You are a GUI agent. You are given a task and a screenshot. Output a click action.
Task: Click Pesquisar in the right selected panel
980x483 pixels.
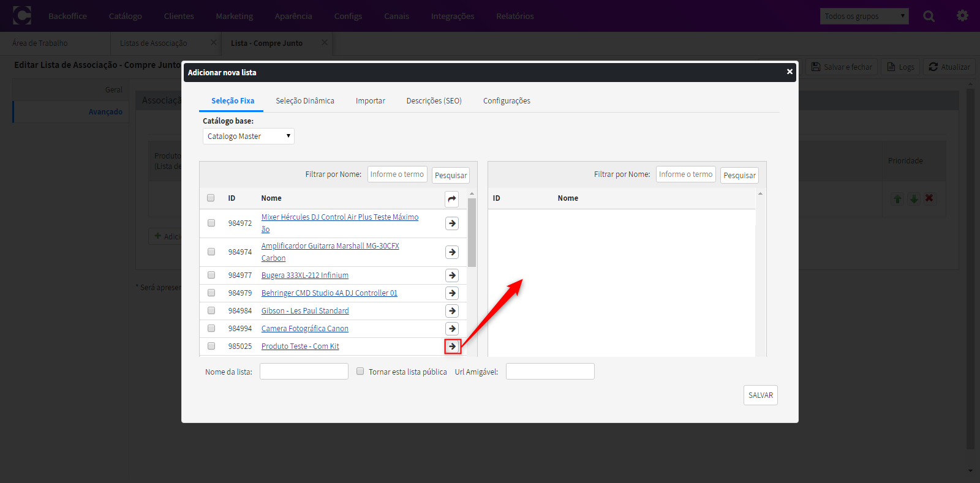[x=739, y=175]
